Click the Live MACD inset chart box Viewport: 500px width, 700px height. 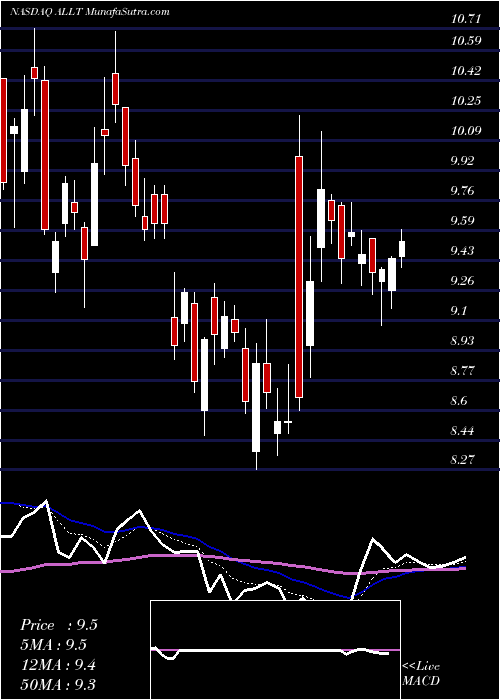coord(275,650)
